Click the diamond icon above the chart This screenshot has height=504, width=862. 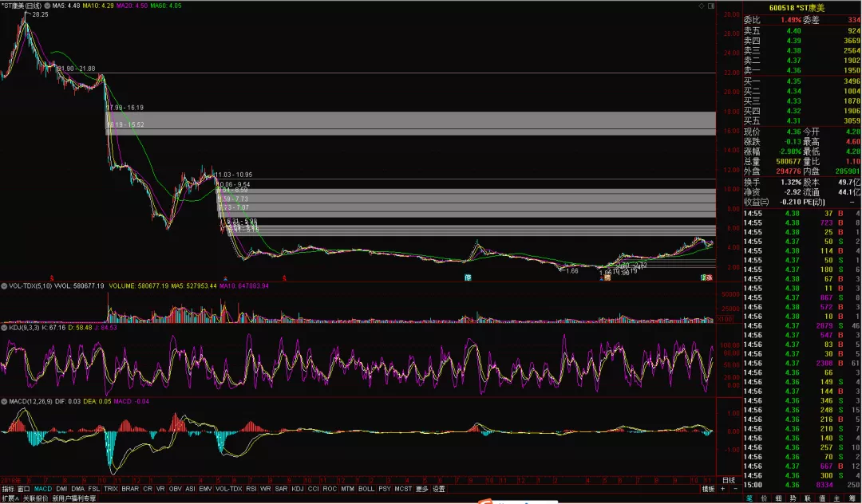(701, 6)
